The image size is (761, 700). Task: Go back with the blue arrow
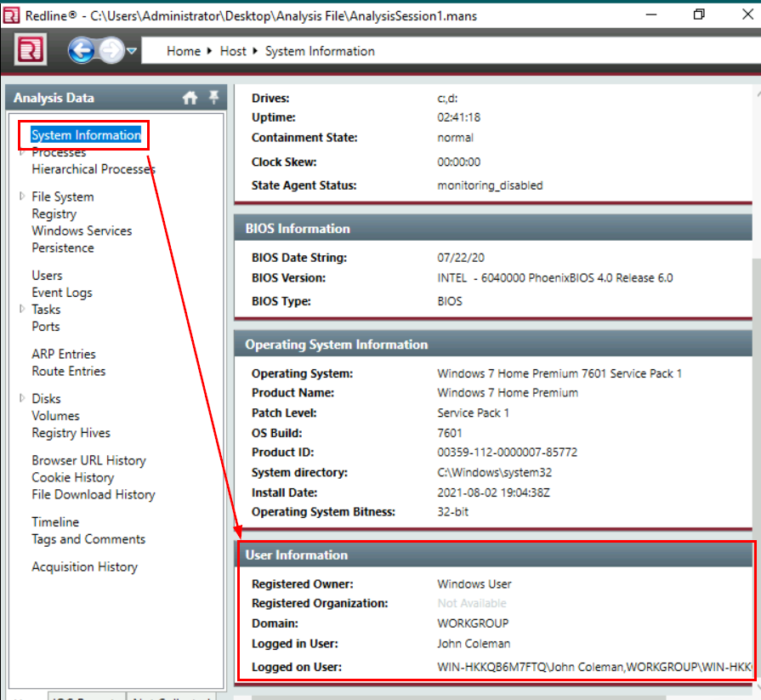pos(81,50)
